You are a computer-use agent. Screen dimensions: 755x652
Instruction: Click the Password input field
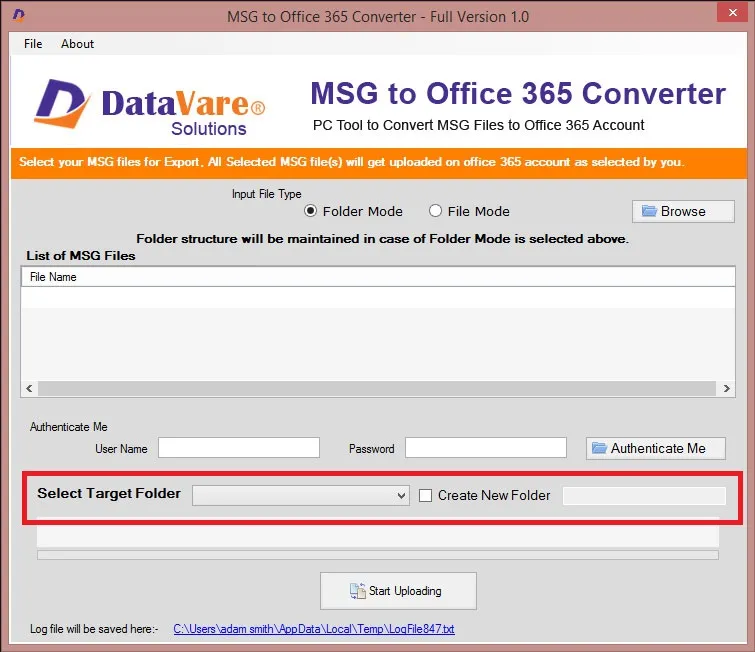pyautogui.click(x=486, y=448)
